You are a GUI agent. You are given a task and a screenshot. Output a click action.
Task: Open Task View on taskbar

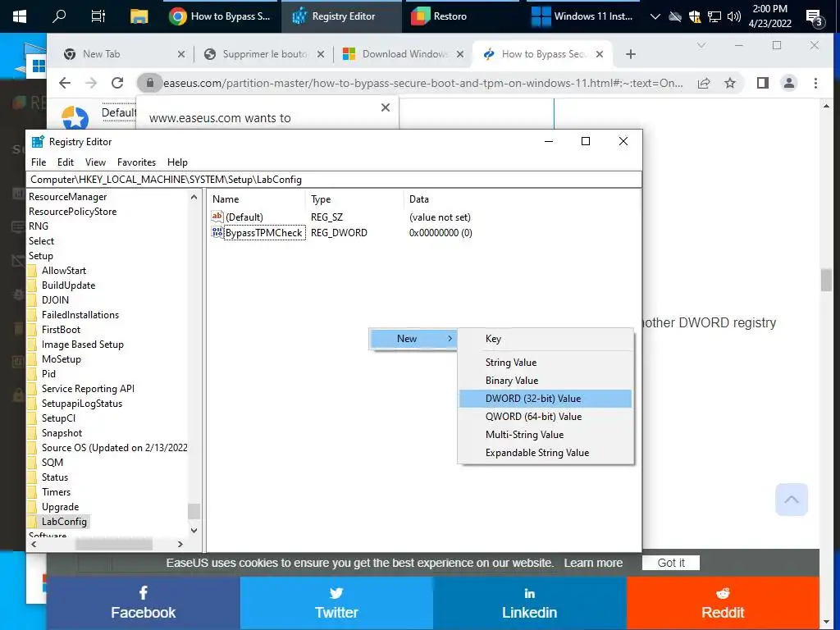pos(98,16)
